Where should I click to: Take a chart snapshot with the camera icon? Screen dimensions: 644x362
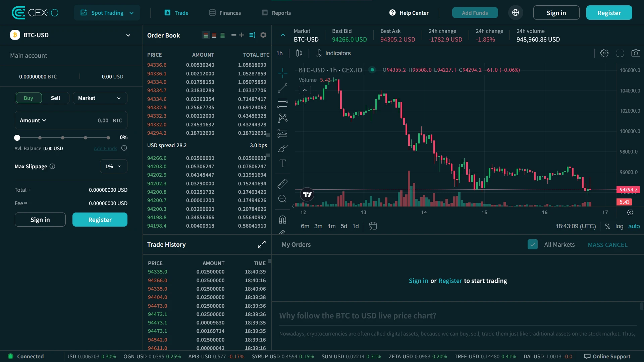click(x=636, y=53)
